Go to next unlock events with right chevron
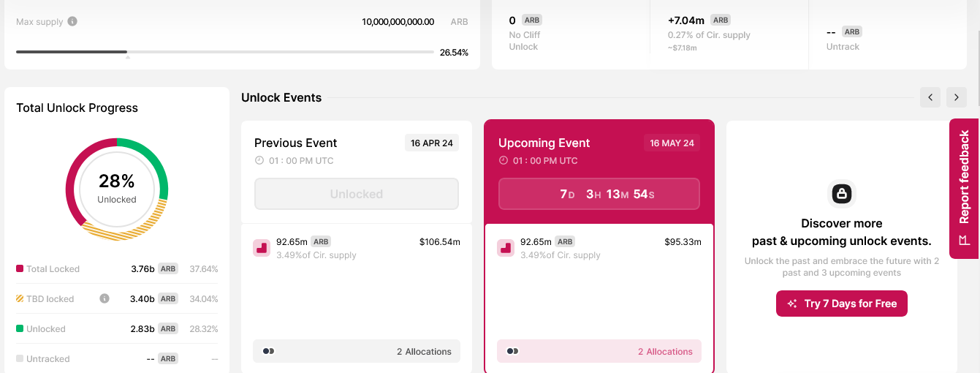Image resolution: width=980 pixels, height=373 pixels. [x=957, y=97]
